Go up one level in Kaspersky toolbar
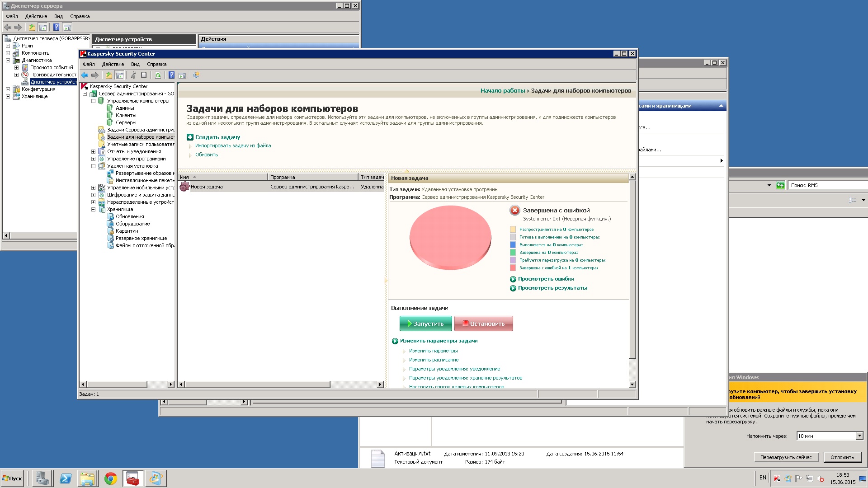868x488 pixels. pos(109,75)
